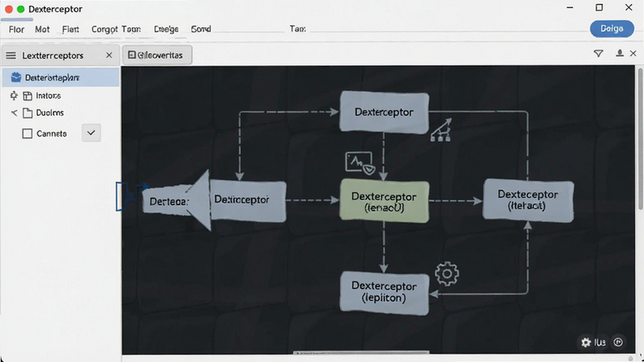Click the pin icon in tab bar
644x362 pixels.
click(x=619, y=53)
